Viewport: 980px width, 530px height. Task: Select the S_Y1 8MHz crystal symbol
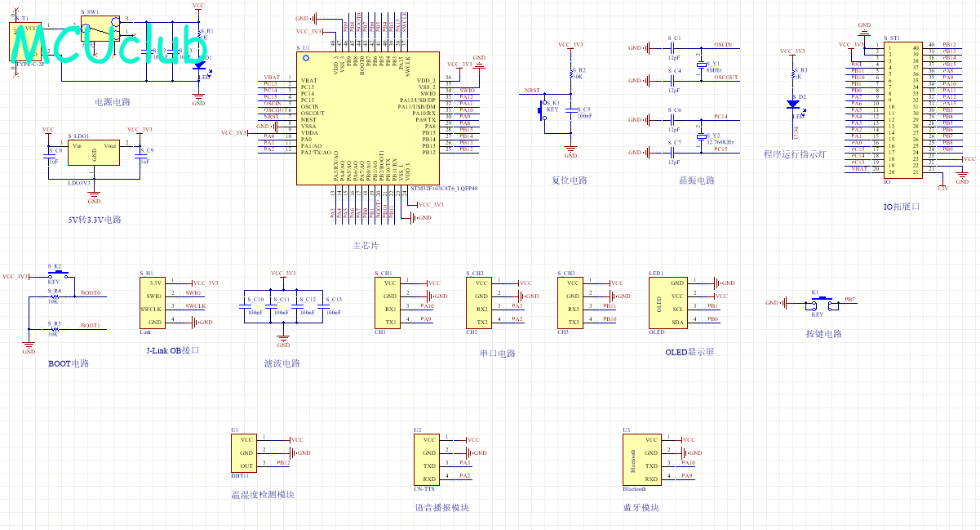pyautogui.click(x=700, y=65)
